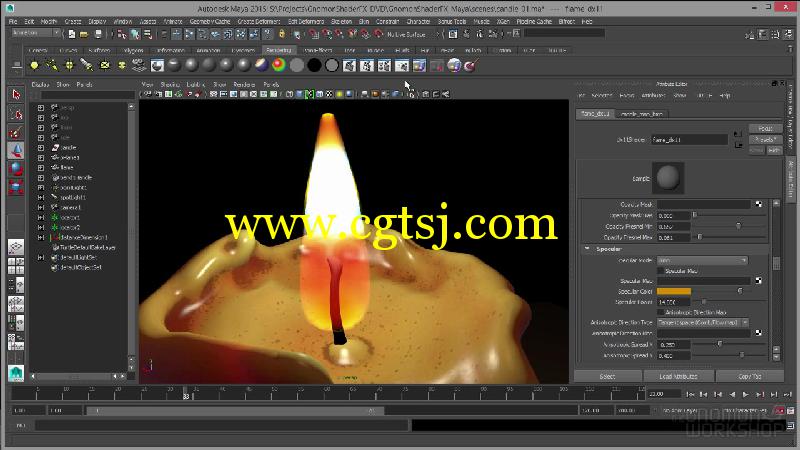800x450 pixels.
Task: Click the new scene icon
Action: [71, 34]
